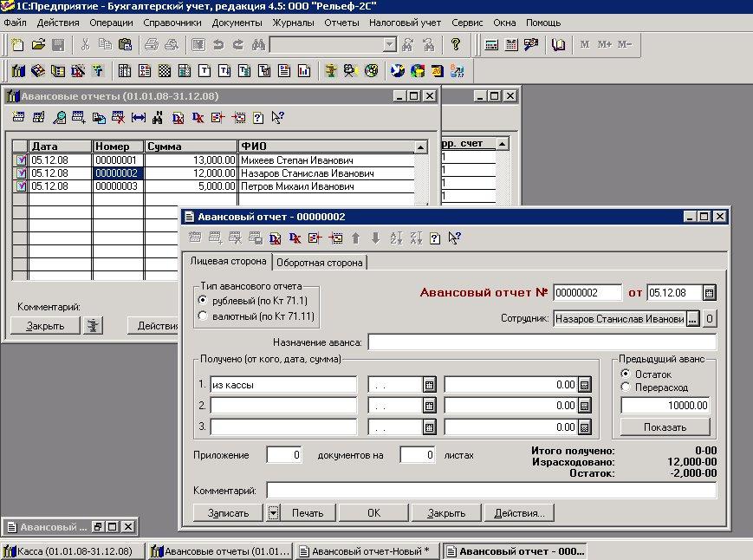Viewport: 753px width, 560px height.
Task: Click the Печать button
Action: point(308,513)
